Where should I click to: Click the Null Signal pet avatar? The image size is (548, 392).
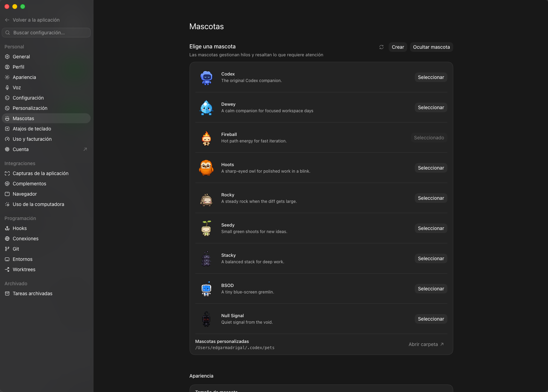click(x=206, y=319)
